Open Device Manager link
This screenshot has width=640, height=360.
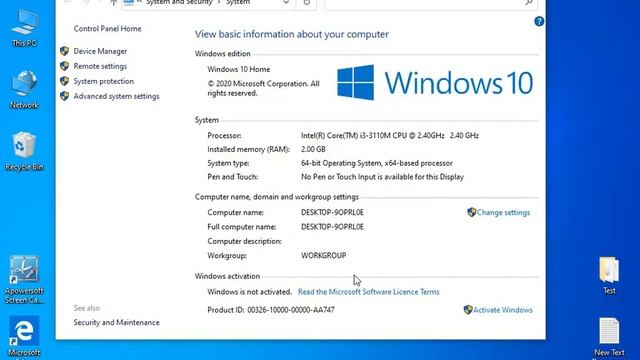[100, 51]
